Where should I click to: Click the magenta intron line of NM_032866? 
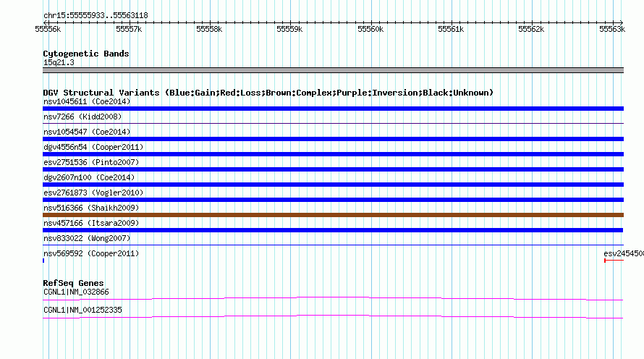coord(333,299)
